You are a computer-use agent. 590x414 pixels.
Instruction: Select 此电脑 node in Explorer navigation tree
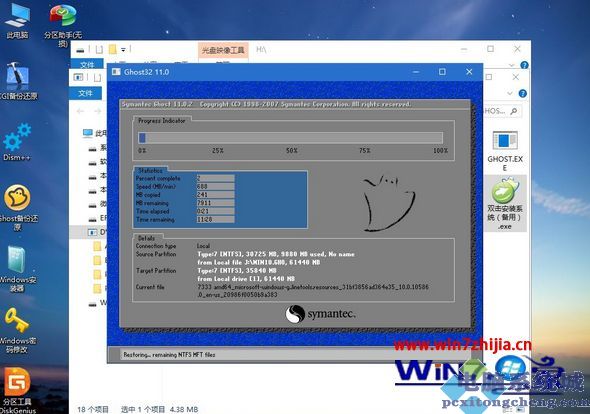(x=95, y=133)
